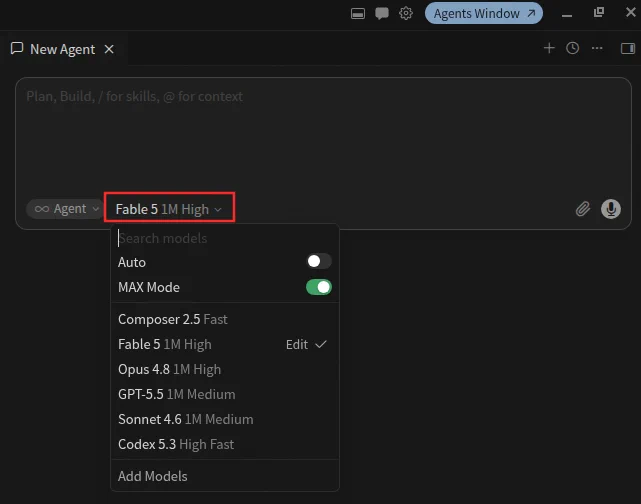Screen dimensions: 641x504
Task: Start voice input with microphone icon
Action: [611, 209]
